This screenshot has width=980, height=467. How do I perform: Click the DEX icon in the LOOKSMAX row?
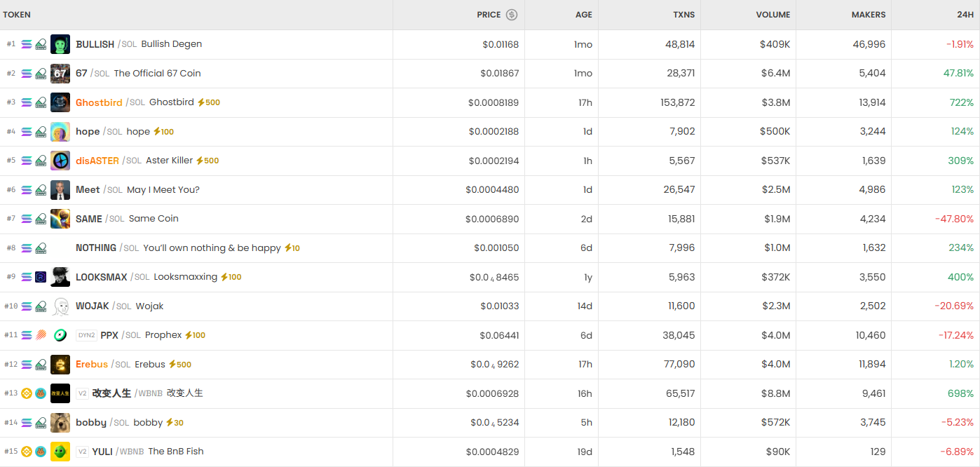[x=41, y=277]
